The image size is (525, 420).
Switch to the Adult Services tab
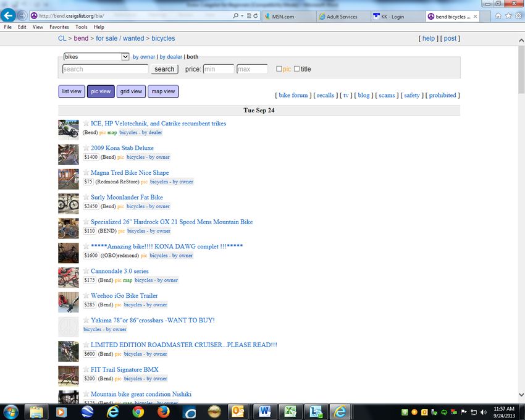[x=343, y=17]
